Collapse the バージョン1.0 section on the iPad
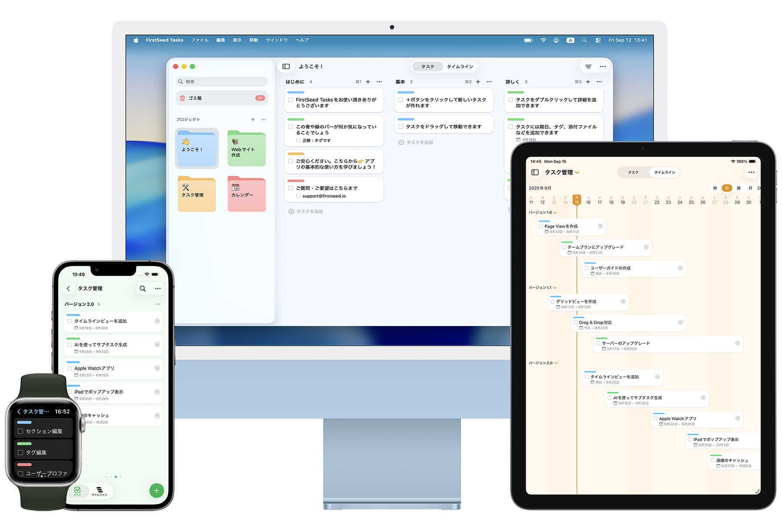This screenshot has width=782, height=532. coord(555,212)
